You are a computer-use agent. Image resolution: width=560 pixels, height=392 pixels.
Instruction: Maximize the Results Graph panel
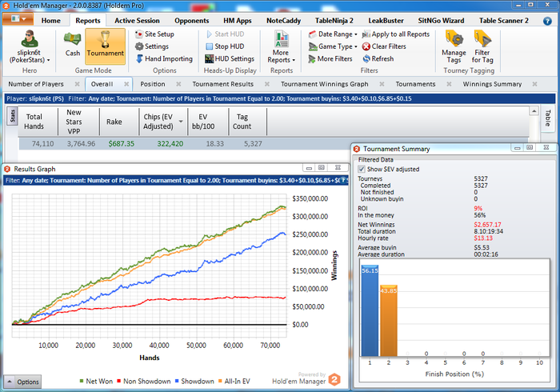point(322,167)
